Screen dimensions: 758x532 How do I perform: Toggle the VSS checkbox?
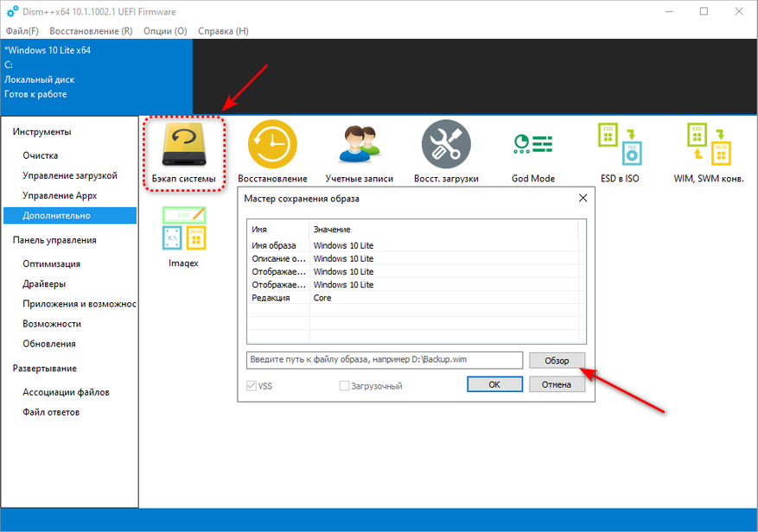pyautogui.click(x=252, y=385)
